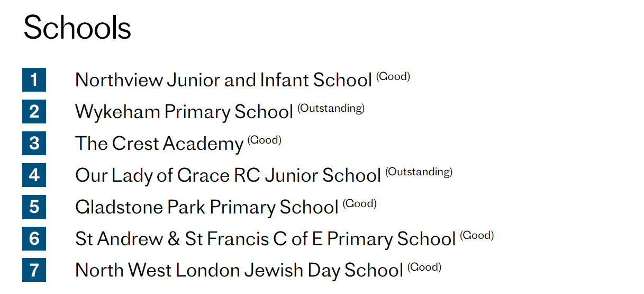Open Northview Junior and Infant School
The width and height of the screenshot is (644, 294).
[223, 80]
